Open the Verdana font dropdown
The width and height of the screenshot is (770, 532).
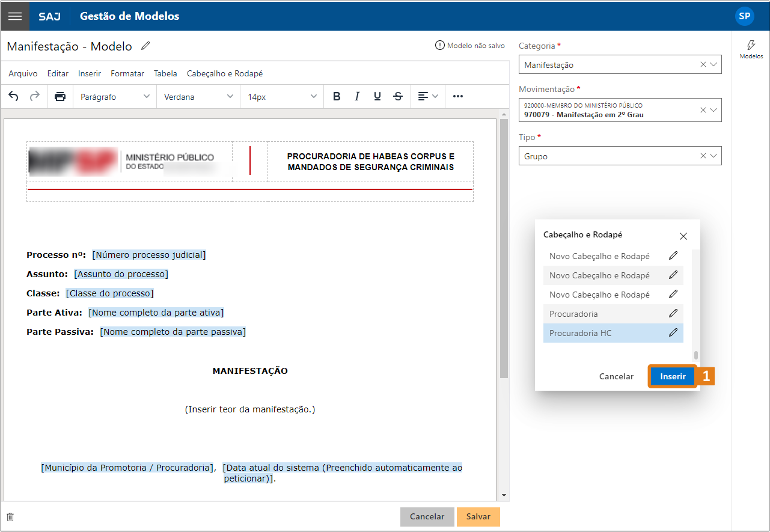coord(198,97)
